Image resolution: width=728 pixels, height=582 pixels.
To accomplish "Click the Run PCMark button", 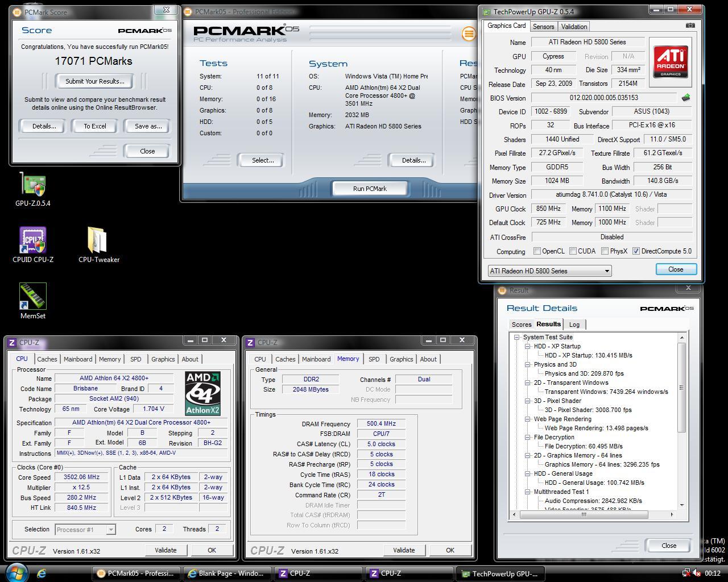I will pyautogui.click(x=370, y=189).
